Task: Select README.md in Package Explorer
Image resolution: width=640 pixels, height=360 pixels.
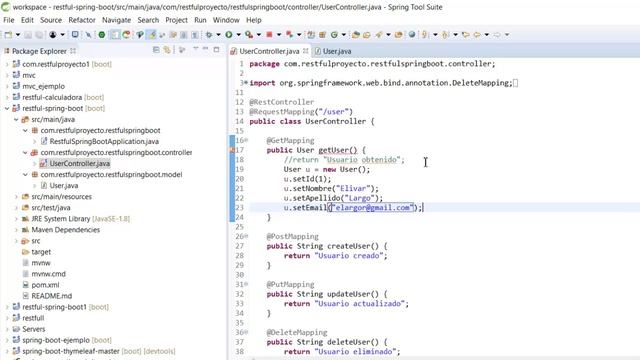Action: pyautogui.click(x=51, y=296)
